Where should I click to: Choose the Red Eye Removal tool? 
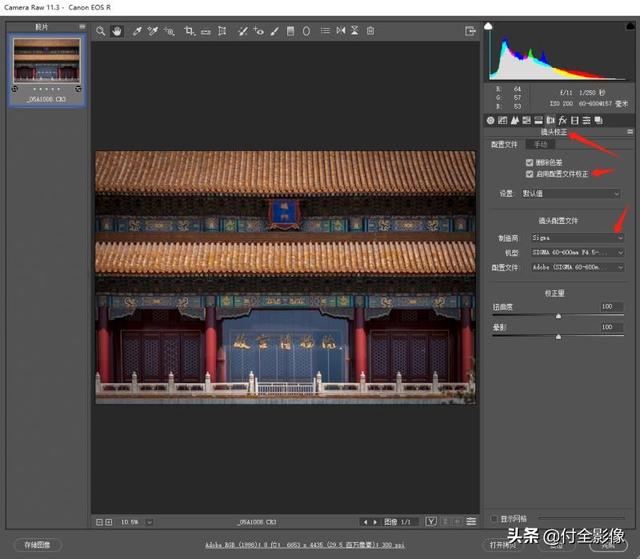259,31
